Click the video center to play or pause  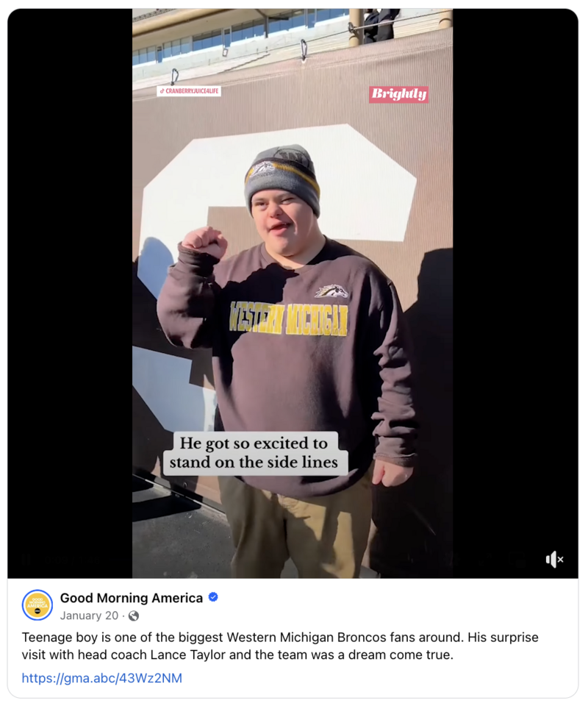coord(293,293)
